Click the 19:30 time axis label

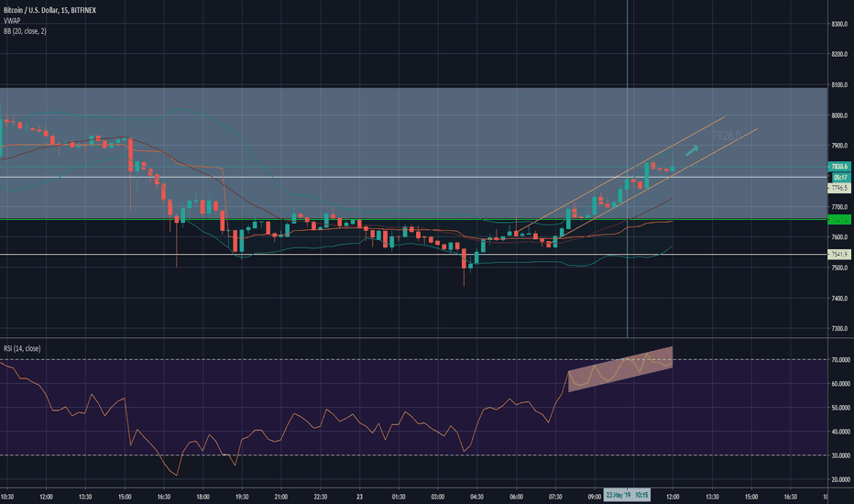click(242, 497)
